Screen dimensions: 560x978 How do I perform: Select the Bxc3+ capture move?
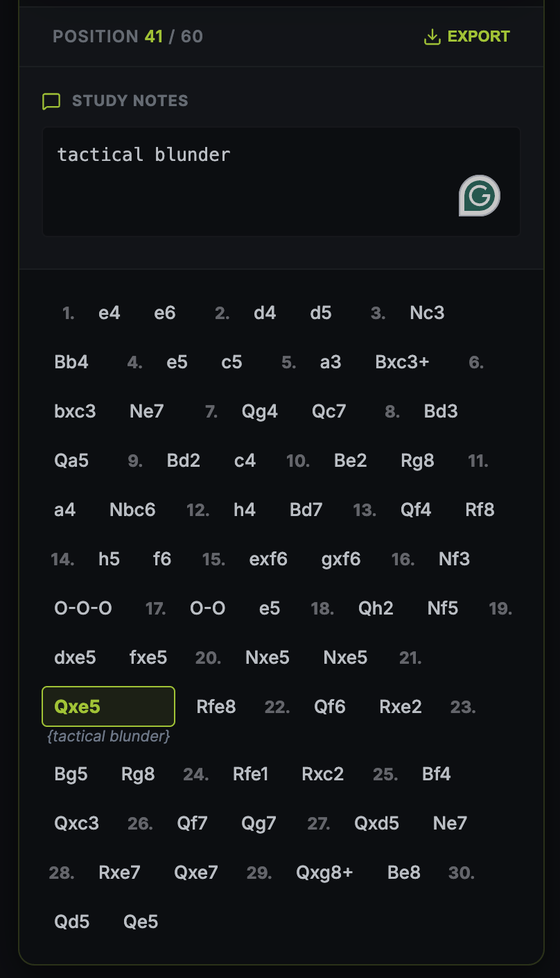click(x=402, y=362)
